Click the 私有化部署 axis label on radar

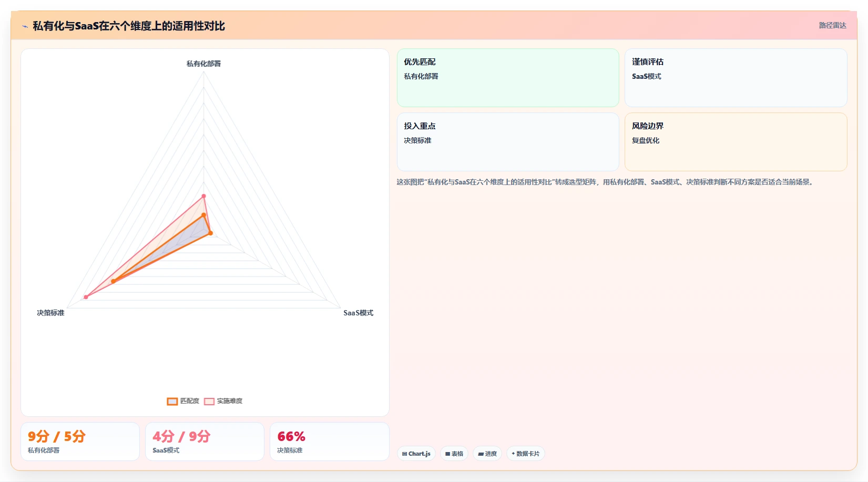tap(204, 64)
